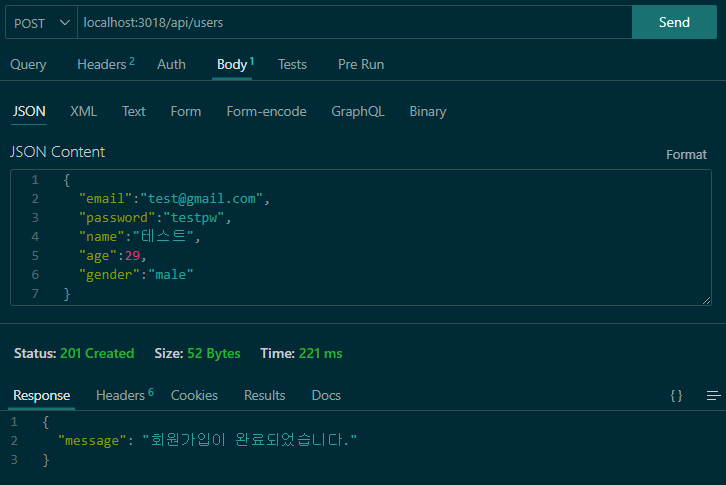
Task: Open the response options menu icon
Action: click(x=713, y=395)
